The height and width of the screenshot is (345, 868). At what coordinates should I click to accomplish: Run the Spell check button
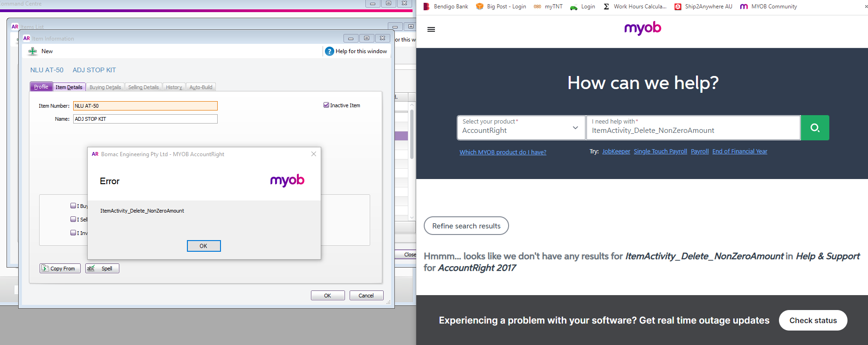[x=102, y=269]
